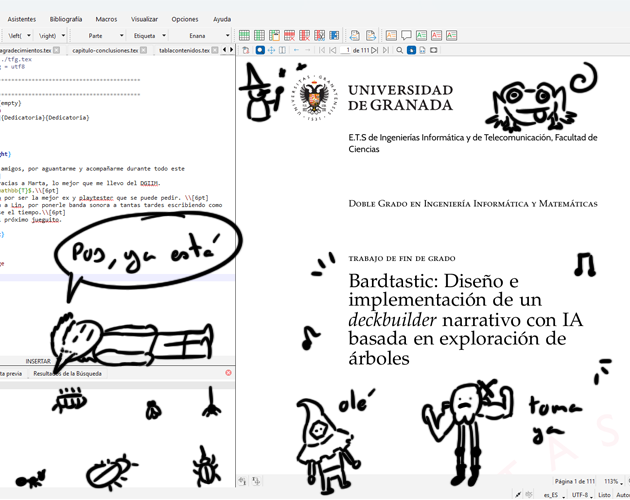Click the red-green text annotation icon
The height and width of the screenshot is (500, 630).
pyautogui.click(x=451, y=35)
